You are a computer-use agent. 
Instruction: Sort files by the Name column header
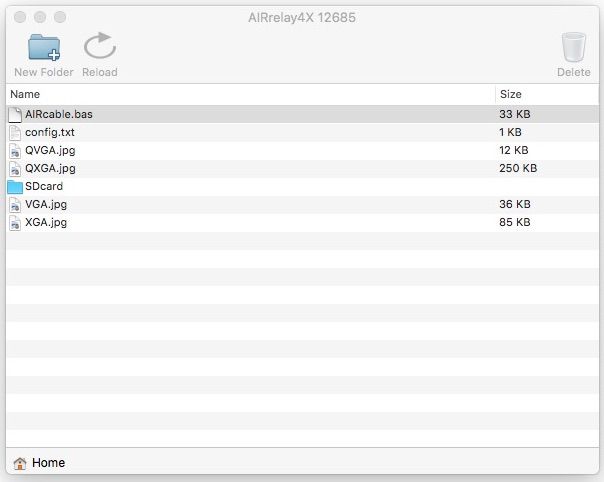(x=250, y=94)
